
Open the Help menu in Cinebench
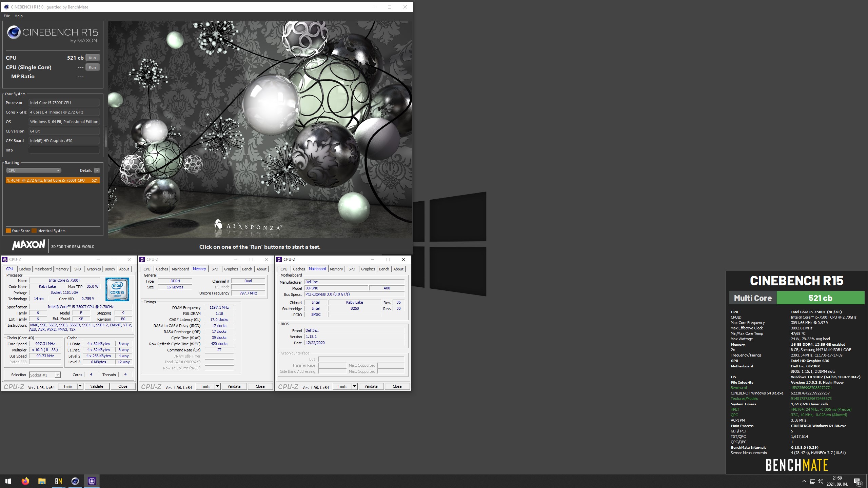[x=19, y=16]
